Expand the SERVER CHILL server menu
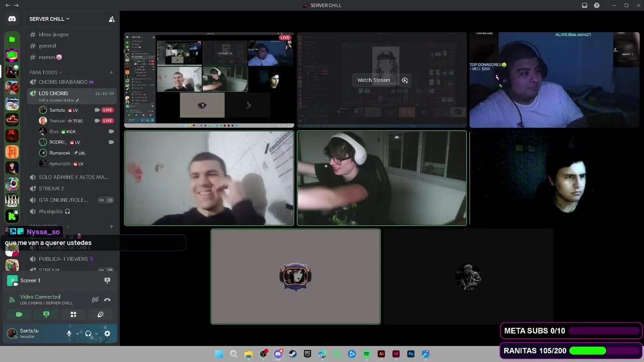Screen dimensions: 644x362 coord(49,19)
